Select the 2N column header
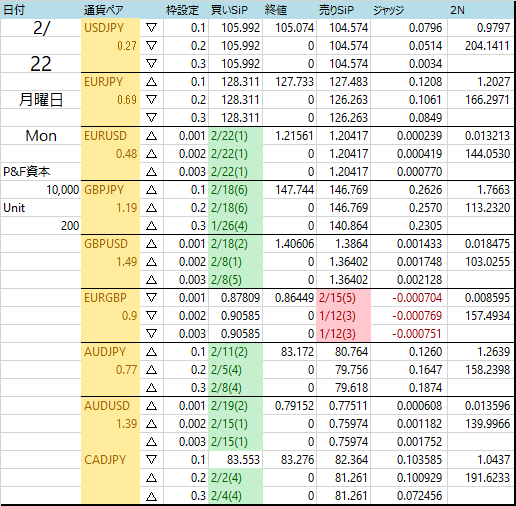The width and height of the screenshot is (516, 506). (480, 10)
